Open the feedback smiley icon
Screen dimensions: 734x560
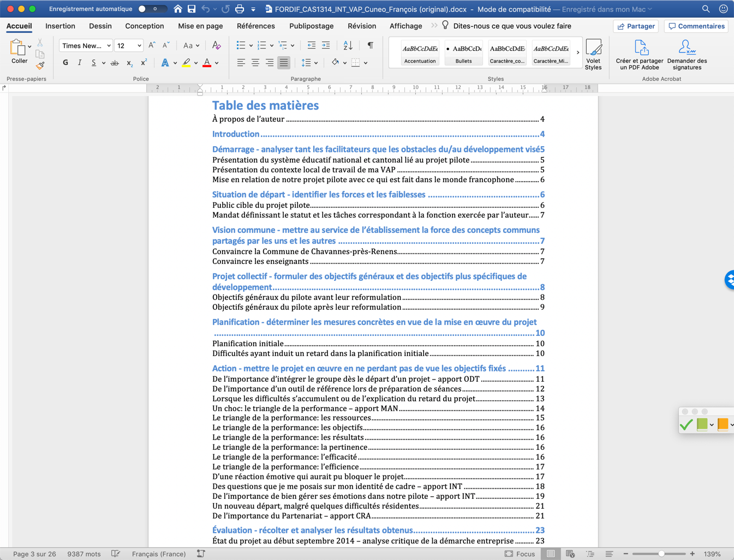click(723, 9)
